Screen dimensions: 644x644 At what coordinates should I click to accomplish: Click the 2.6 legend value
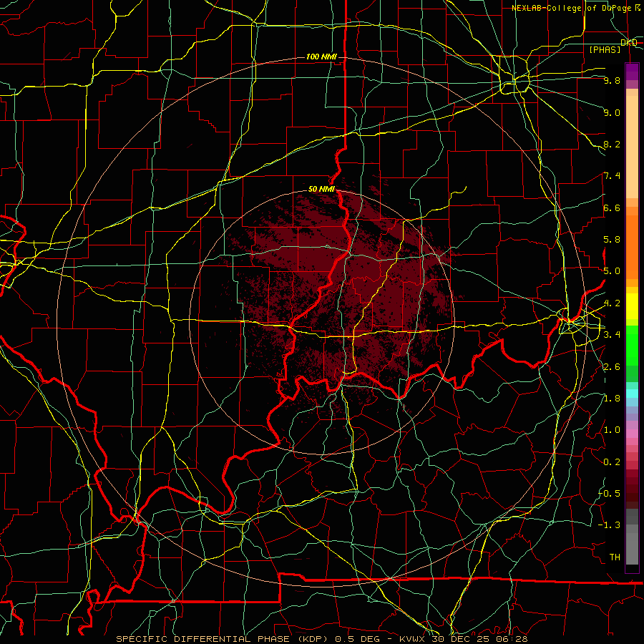tap(612, 367)
